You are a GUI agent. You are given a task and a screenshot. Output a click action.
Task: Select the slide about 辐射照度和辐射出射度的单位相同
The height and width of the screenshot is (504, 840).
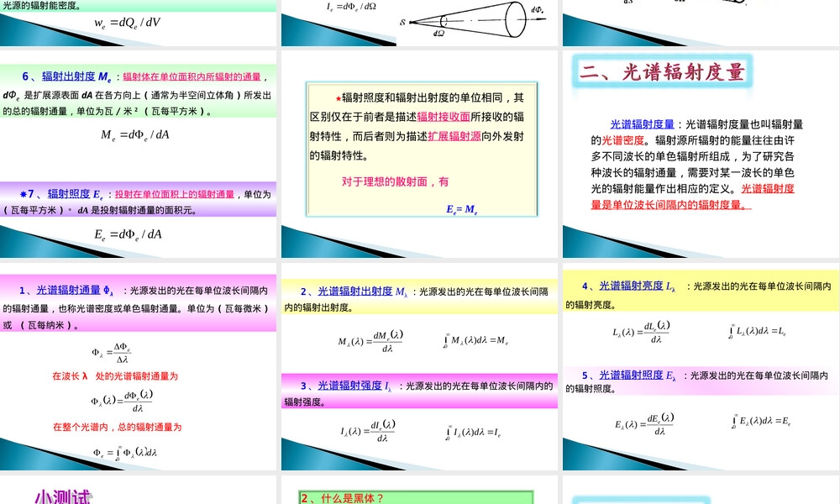point(419,155)
